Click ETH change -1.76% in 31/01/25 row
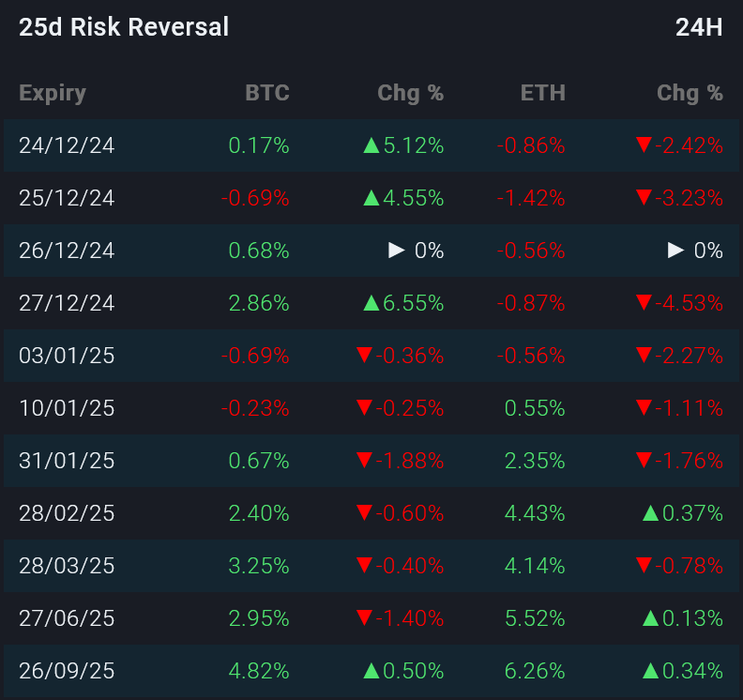Image resolution: width=743 pixels, height=700 pixels. [679, 461]
